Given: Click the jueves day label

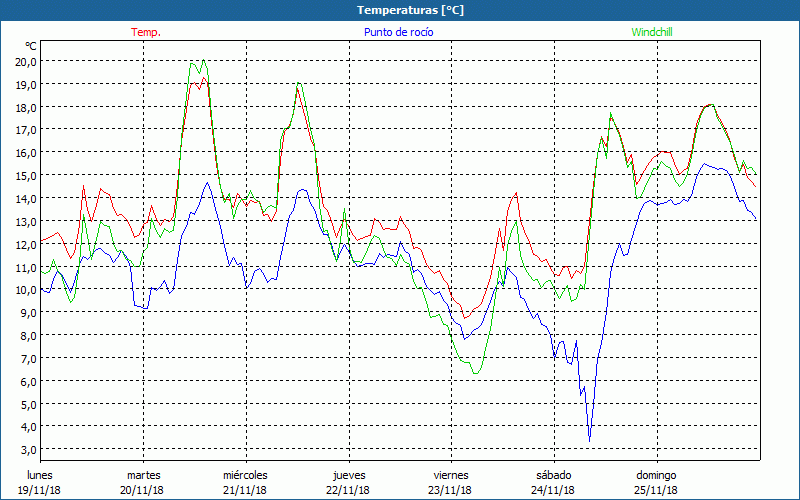Looking at the screenshot, I should click(x=349, y=476).
